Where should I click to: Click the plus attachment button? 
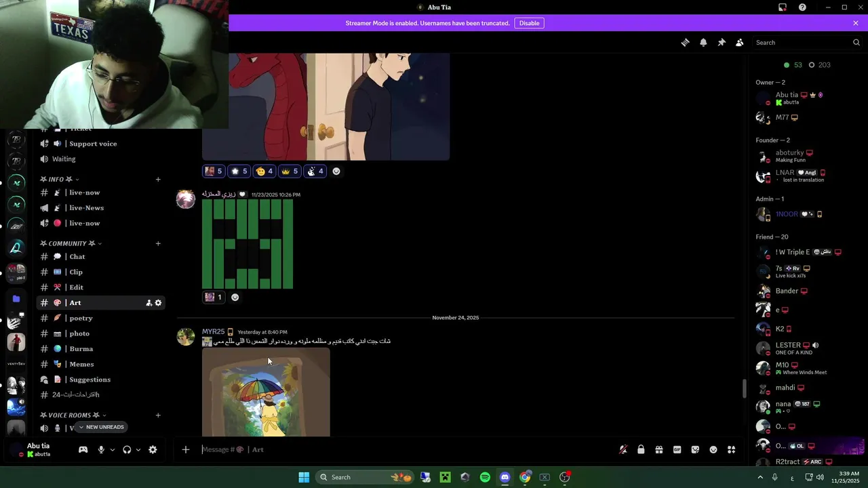click(x=185, y=449)
